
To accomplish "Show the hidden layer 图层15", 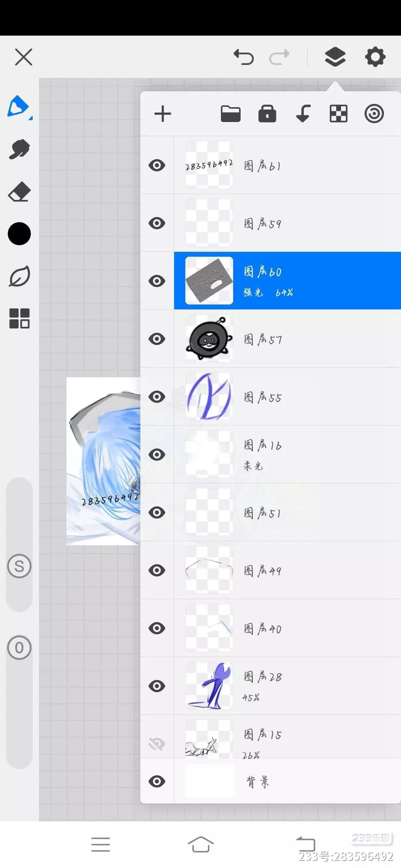I will click(157, 743).
